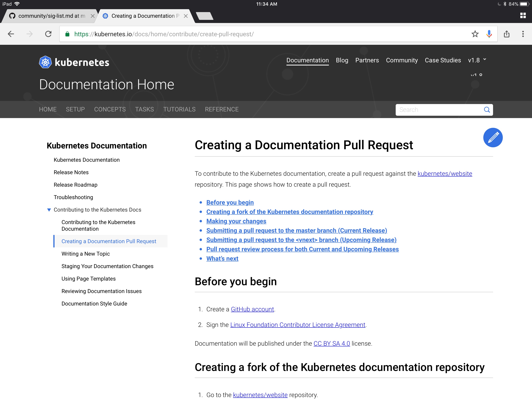This screenshot has width=532, height=399.
Task: Tap the 11:34 AM clock
Action: coord(266,4)
